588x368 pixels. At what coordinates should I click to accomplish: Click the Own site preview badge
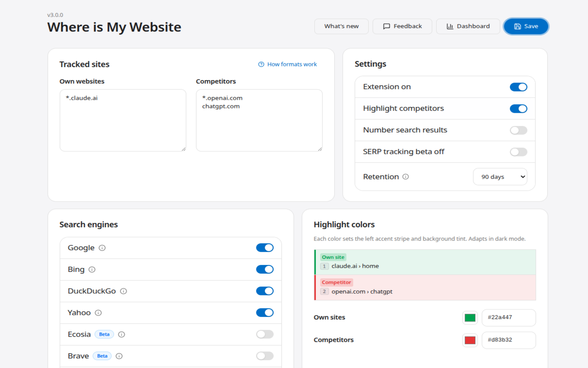(334, 257)
